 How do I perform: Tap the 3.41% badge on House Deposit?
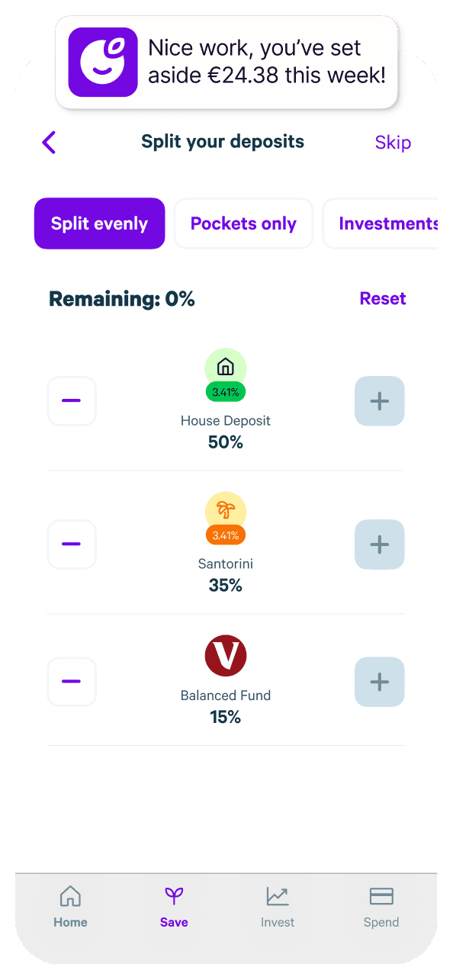point(226,392)
